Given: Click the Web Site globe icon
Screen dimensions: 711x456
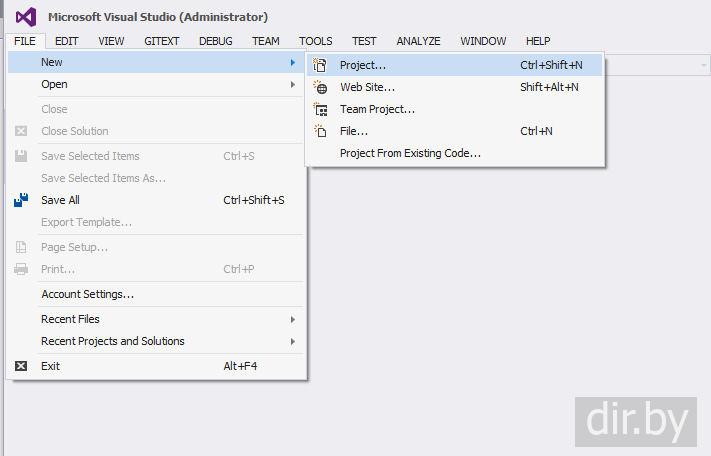Looking at the screenshot, I should coord(320,87).
